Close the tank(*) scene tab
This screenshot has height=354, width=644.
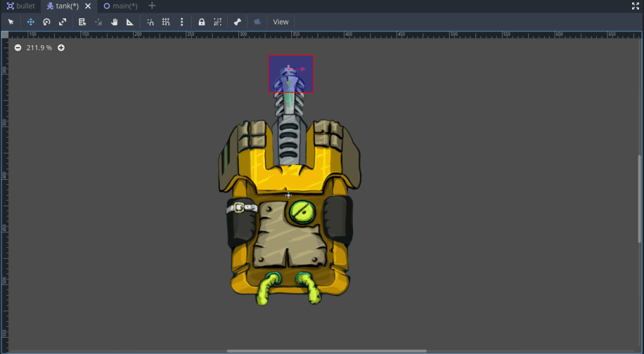[x=88, y=6]
